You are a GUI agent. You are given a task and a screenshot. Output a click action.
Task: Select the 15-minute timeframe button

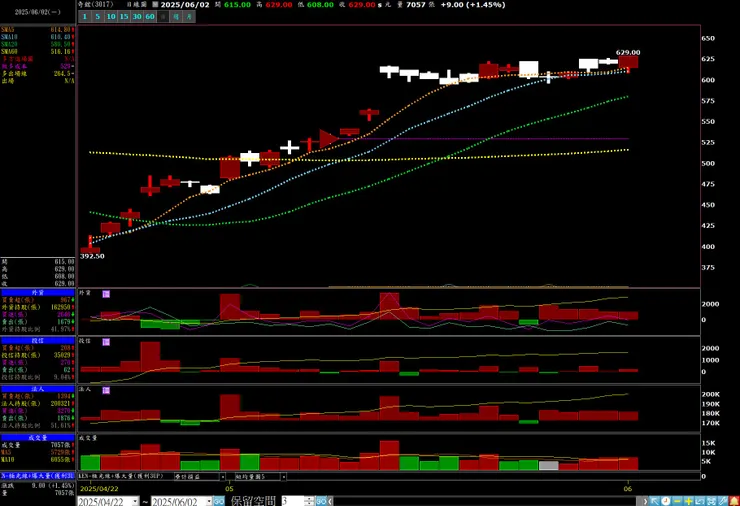124,17
